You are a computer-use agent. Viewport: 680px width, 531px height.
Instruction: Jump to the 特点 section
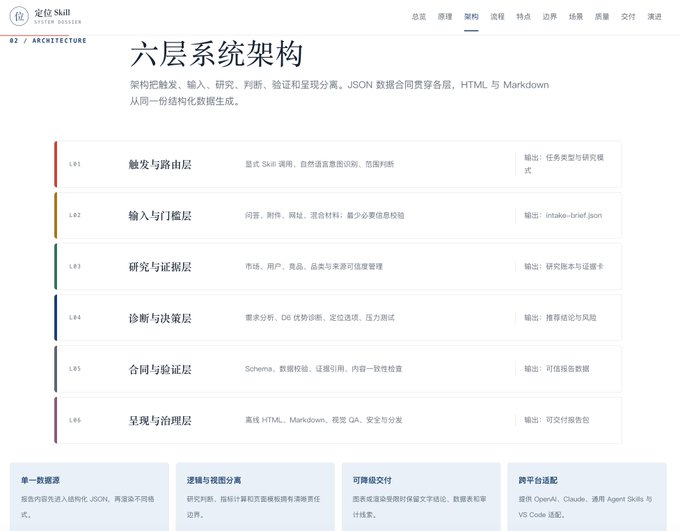[523, 16]
